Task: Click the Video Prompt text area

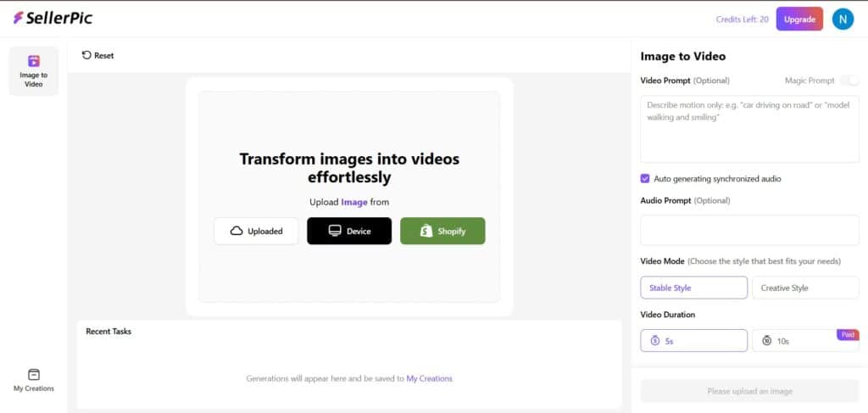Action: (x=749, y=129)
